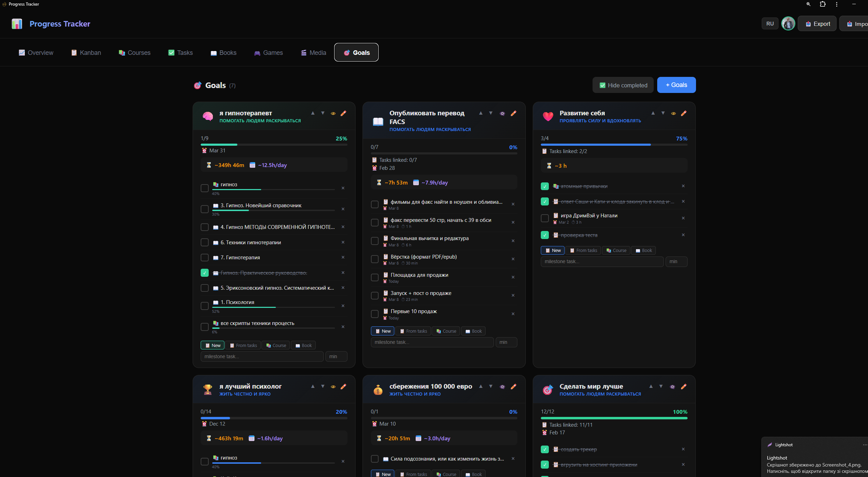This screenshot has height=477, width=868.
Task: Expand the Lightshot notification options
Action: (860, 445)
